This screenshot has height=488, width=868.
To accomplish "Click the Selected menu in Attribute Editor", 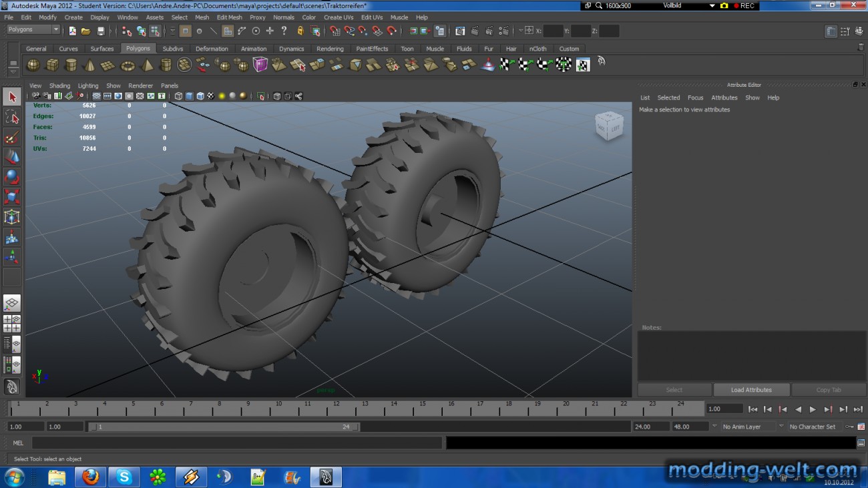I will point(668,97).
